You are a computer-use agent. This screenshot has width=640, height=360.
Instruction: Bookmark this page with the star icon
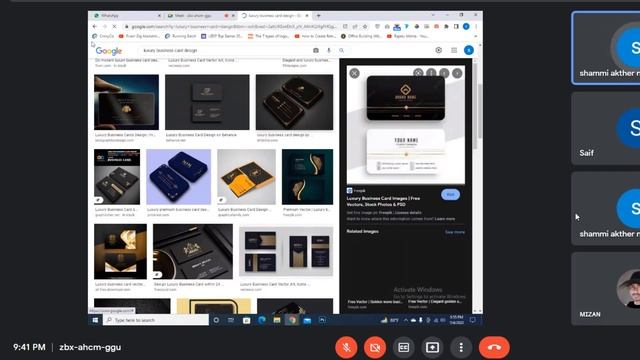(x=365, y=27)
